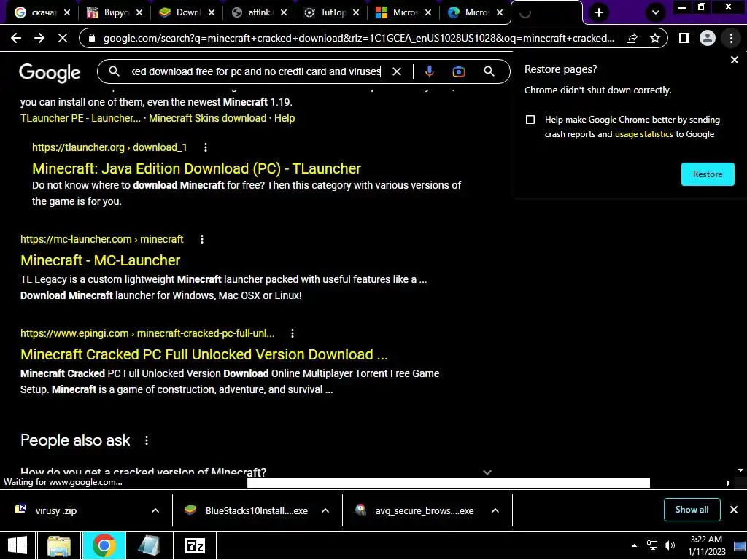This screenshot has height=560, width=747.
Task: Open options for the tlauncher.org result
Action: [x=206, y=147]
